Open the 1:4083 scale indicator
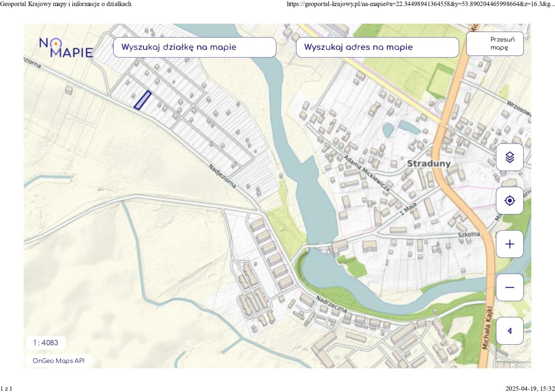The height and width of the screenshot is (392, 555). click(x=46, y=343)
